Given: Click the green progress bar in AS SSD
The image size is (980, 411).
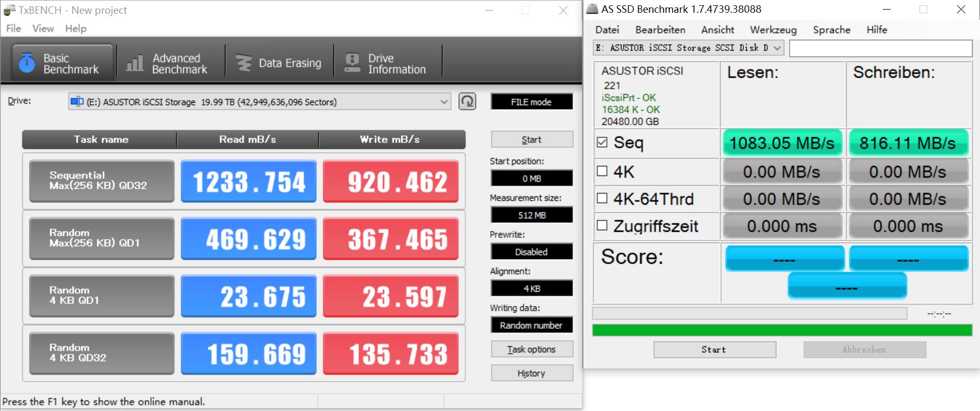Looking at the screenshot, I should click(782, 330).
